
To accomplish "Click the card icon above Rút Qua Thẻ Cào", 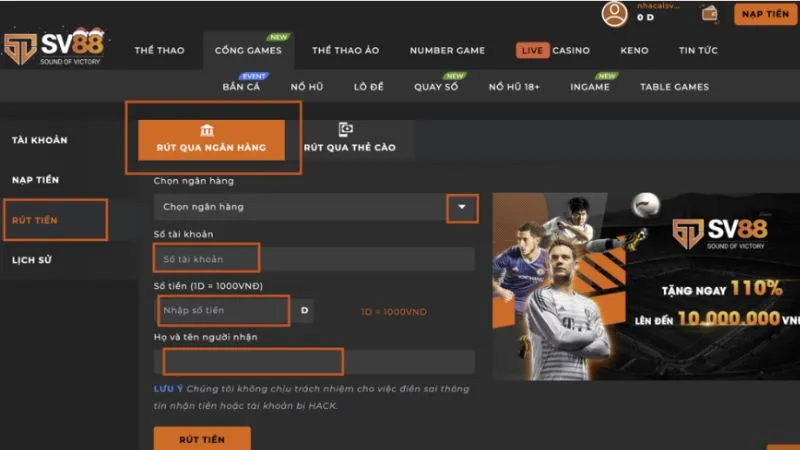I will 346,129.
